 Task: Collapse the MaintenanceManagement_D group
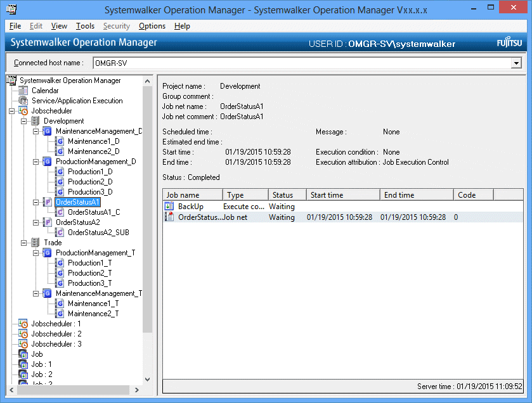(x=36, y=131)
